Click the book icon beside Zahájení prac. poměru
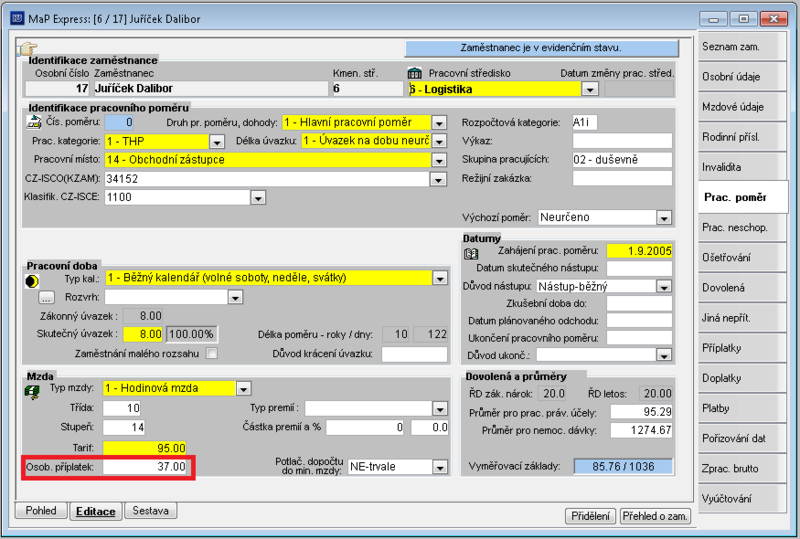This screenshot has height=539, width=800. [471, 254]
